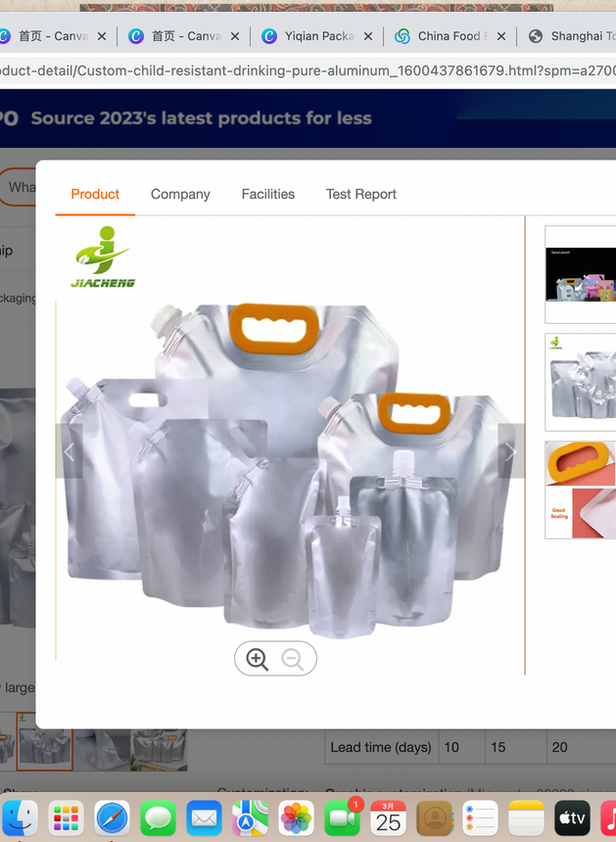Image resolution: width=616 pixels, height=842 pixels.
Task: Open the Test Report tab
Action: 361,194
